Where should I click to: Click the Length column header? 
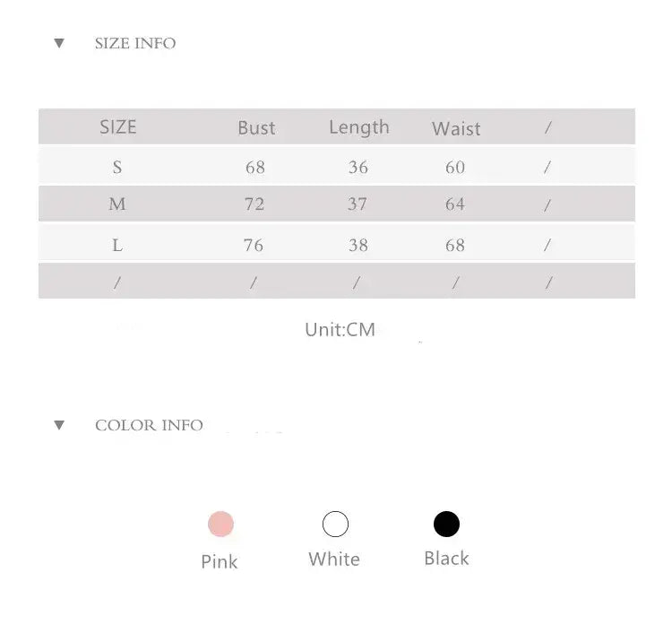(x=358, y=127)
